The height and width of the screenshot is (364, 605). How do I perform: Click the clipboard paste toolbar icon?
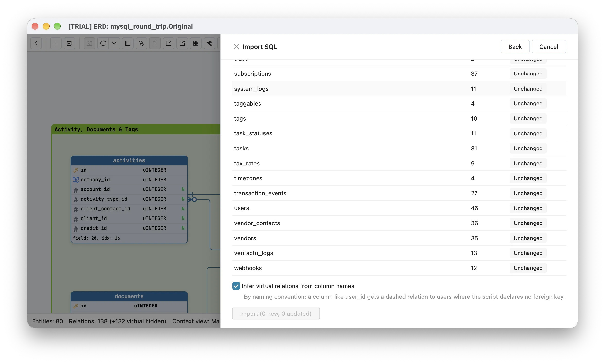[155, 43]
